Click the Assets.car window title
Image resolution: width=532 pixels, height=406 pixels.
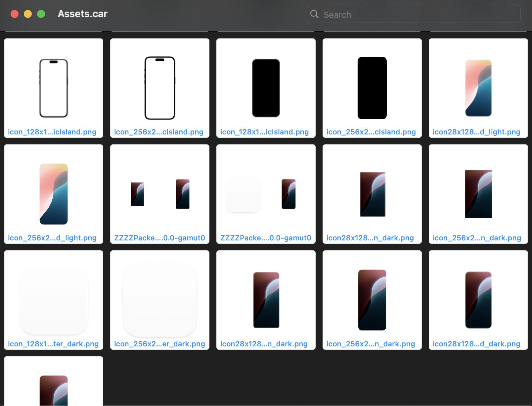tap(83, 14)
